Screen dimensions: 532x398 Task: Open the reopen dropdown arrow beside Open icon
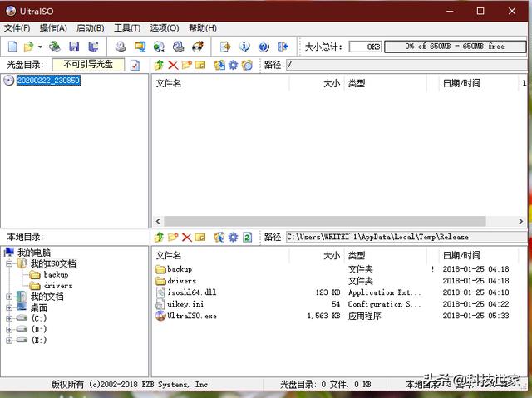point(40,47)
